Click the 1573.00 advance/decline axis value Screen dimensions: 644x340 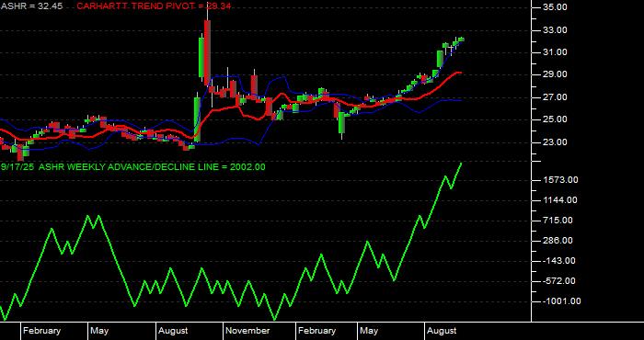(560, 180)
